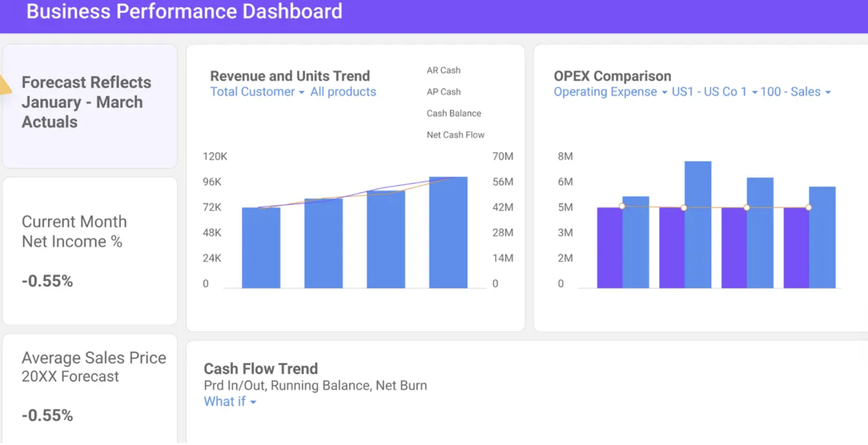Click the 120K axis label
The width and height of the screenshot is (868, 445).
tap(215, 157)
